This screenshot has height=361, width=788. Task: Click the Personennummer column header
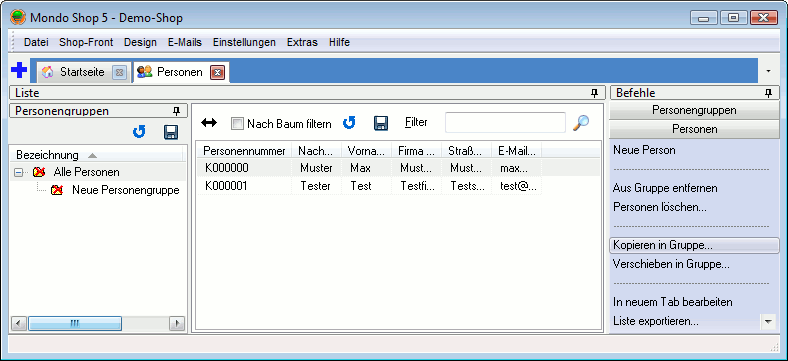pos(244,150)
